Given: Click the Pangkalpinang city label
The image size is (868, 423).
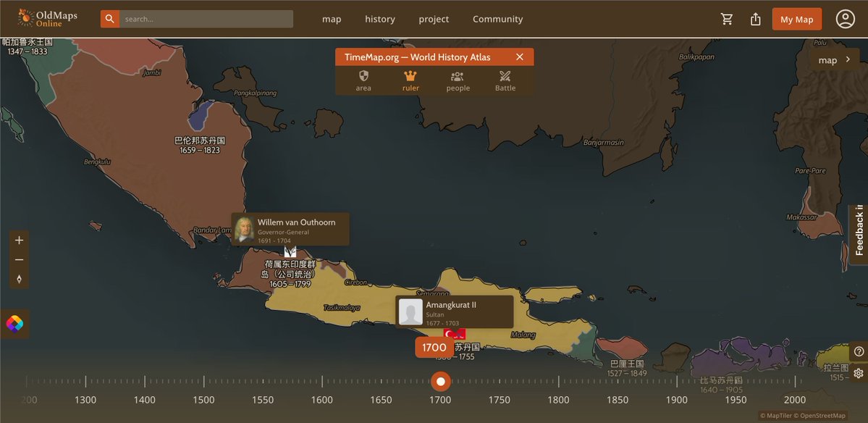Looking at the screenshot, I should [255, 93].
